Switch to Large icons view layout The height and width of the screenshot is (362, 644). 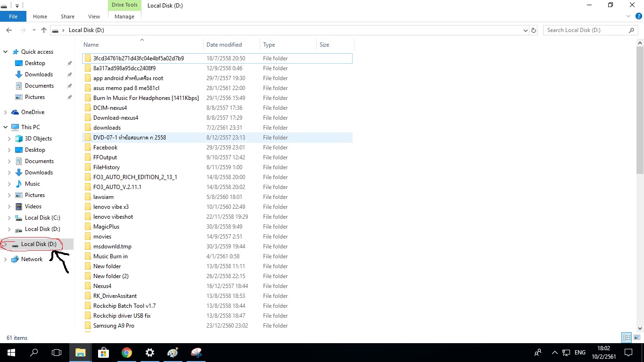click(x=636, y=337)
